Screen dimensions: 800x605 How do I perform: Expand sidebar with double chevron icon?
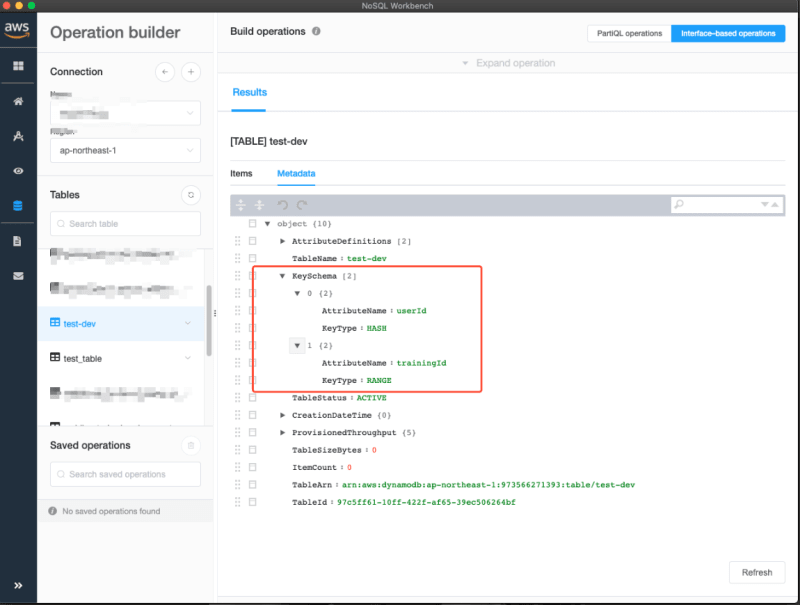18,585
